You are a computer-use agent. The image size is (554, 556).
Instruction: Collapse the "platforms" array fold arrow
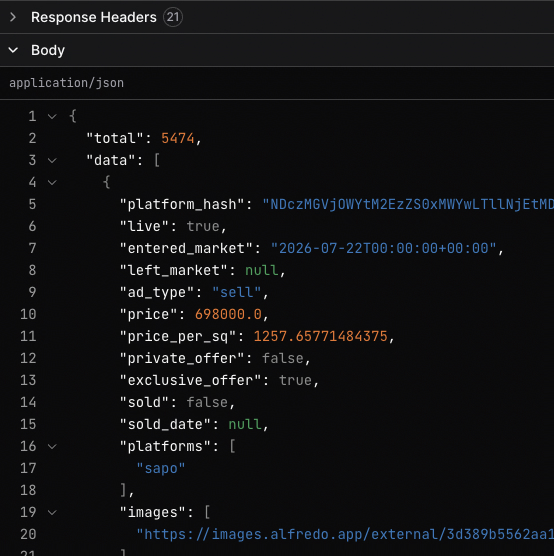52,446
